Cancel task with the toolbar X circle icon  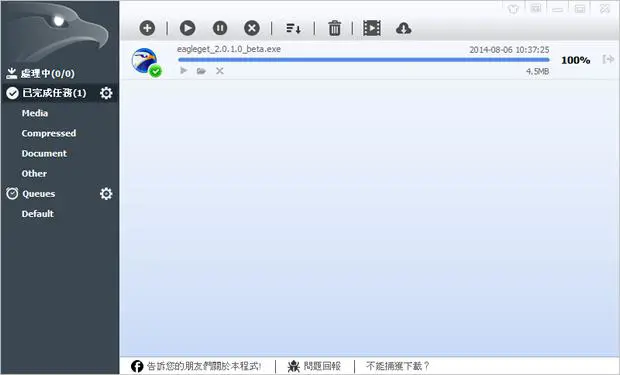252,28
